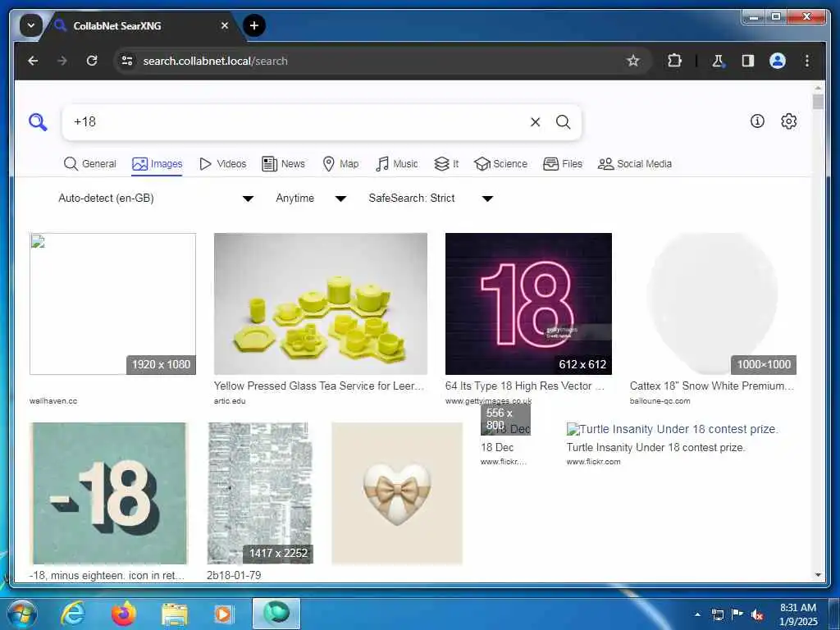
Task: Click the '18 Dec' result title
Action: coord(497,447)
